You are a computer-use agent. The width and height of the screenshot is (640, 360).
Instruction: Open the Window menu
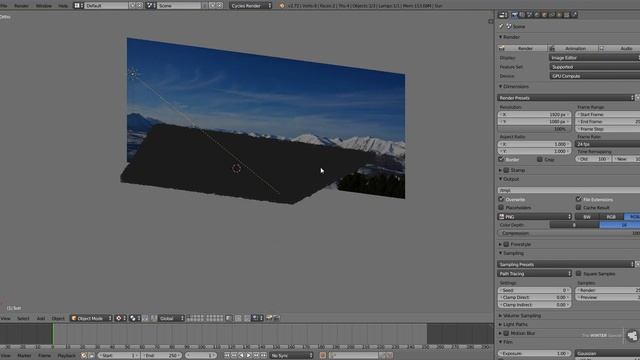(43, 6)
